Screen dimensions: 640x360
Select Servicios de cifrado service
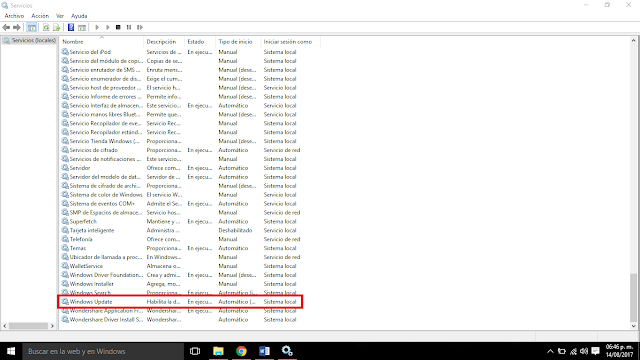point(180,150)
